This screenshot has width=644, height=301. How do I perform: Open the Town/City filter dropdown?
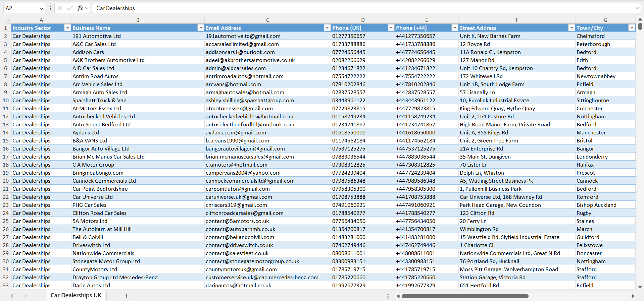[632, 28]
